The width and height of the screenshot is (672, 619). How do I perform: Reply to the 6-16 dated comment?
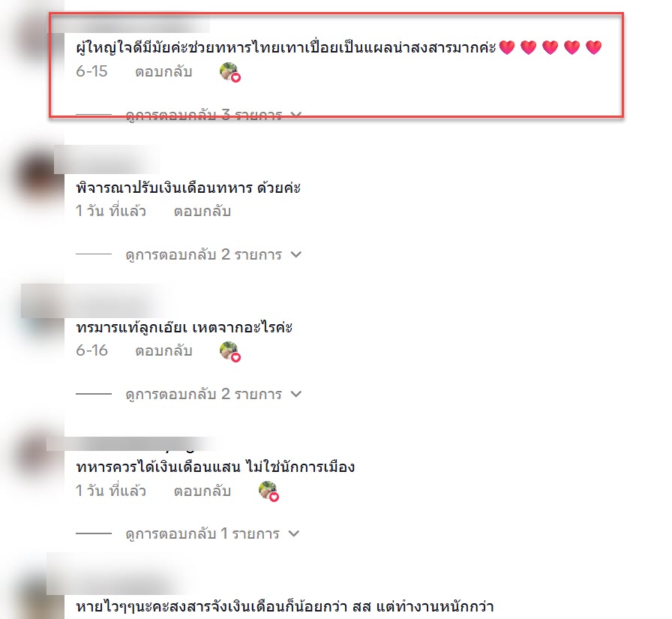[x=163, y=351]
